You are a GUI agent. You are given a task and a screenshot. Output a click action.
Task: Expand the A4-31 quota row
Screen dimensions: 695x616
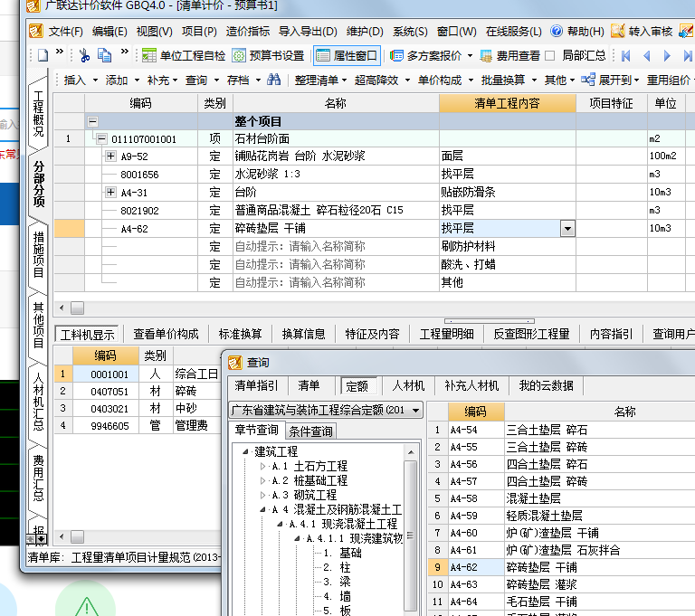tap(110, 193)
